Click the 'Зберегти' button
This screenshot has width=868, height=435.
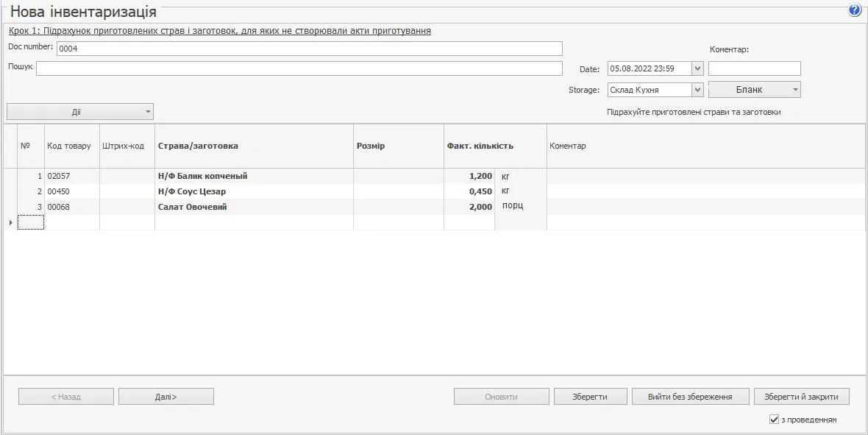[589, 397]
